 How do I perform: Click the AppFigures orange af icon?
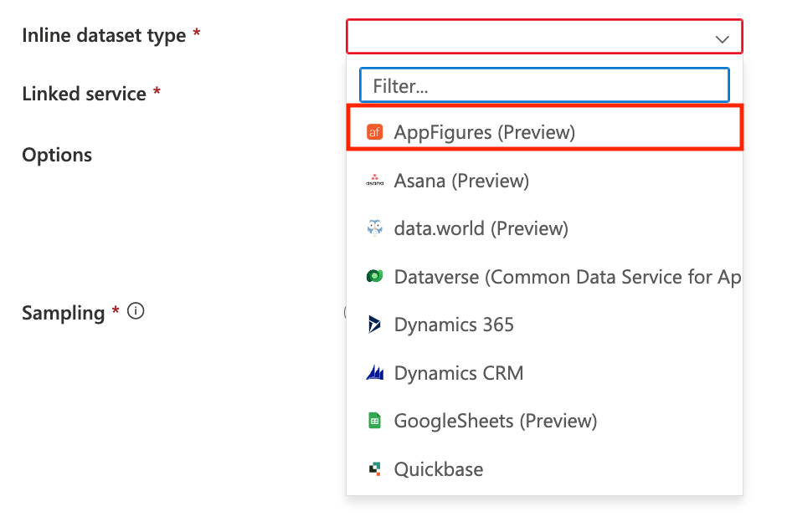click(x=374, y=132)
